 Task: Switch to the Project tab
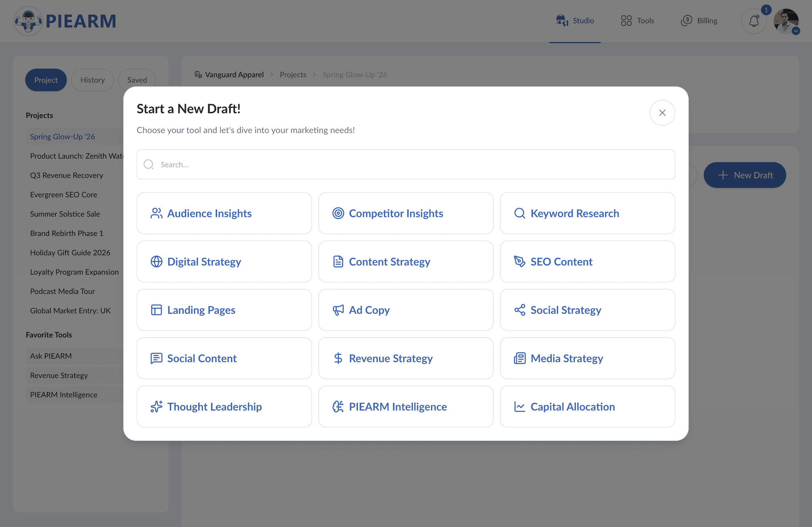pos(46,80)
